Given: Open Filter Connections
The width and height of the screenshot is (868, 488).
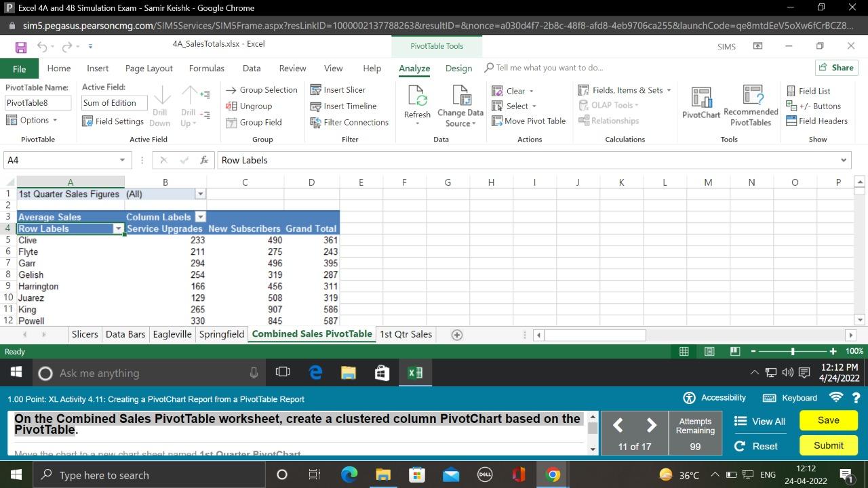Looking at the screenshot, I should (349, 123).
